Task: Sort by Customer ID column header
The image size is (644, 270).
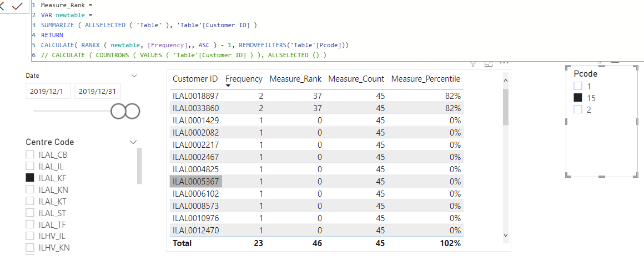Action: (195, 79)
